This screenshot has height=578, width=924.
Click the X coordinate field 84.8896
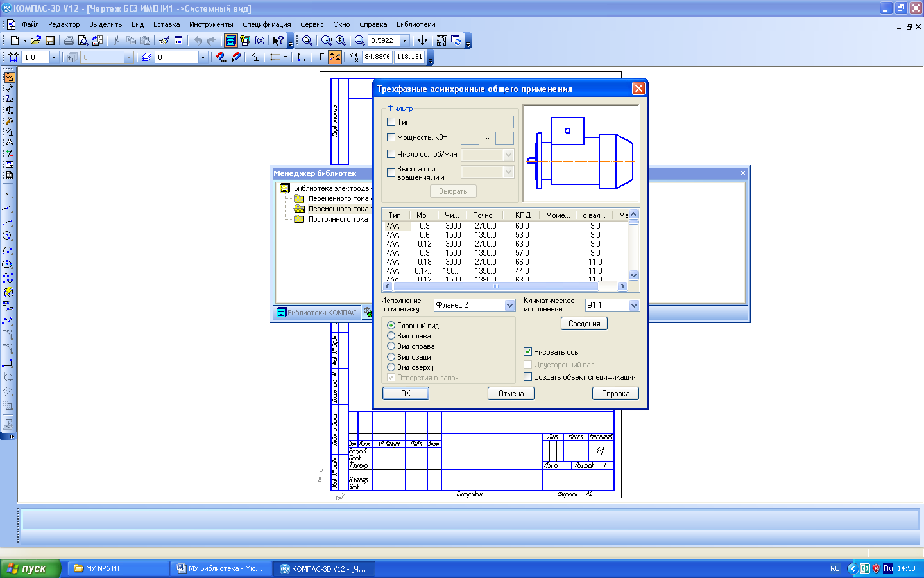coord(377,57)
